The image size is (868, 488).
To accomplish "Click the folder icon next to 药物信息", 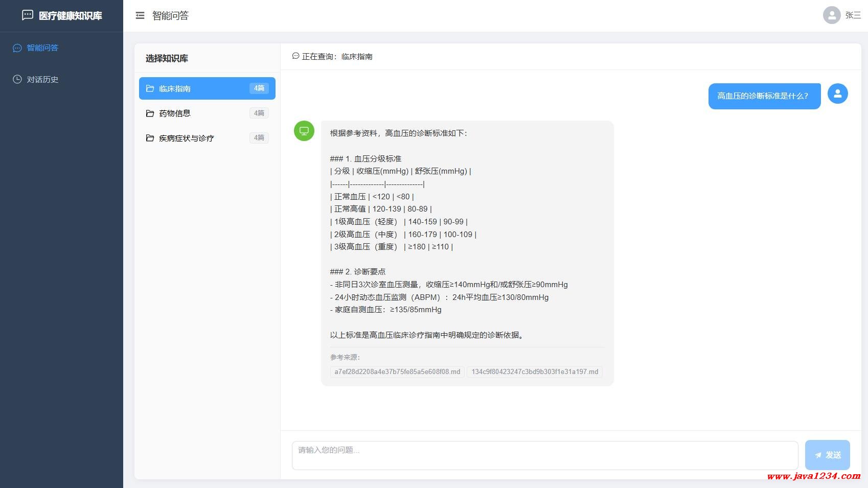I will (150, 113).
